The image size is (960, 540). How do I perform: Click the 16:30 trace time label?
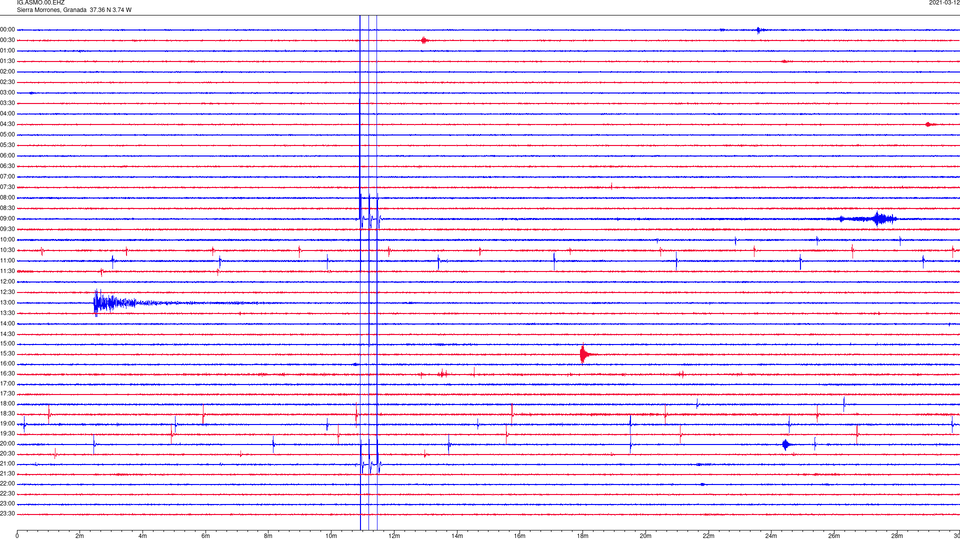[7, 373]
